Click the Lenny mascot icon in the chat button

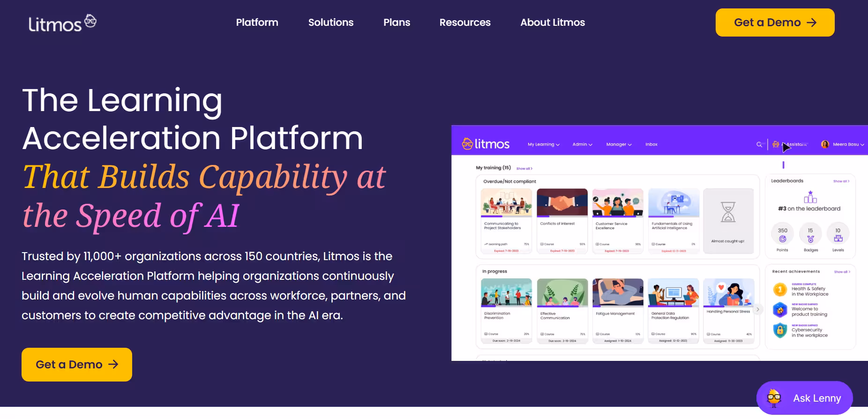[774, 398]
